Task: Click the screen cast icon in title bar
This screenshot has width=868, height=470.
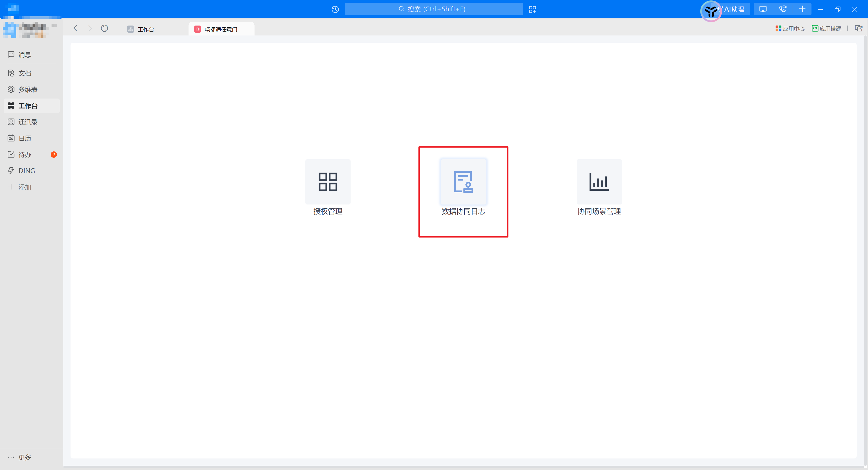Action: coord(763,9)
